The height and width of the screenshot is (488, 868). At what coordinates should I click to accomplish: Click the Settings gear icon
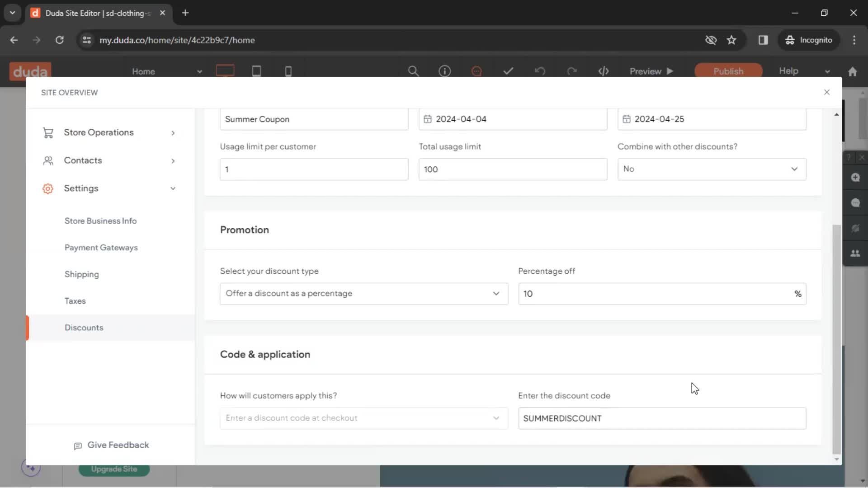tap(48, 188)
